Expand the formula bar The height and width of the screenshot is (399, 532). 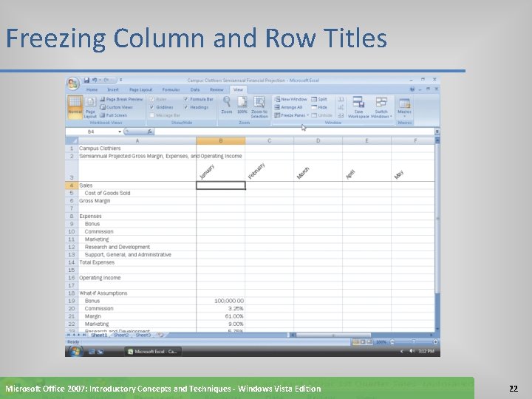pos(437,132)
